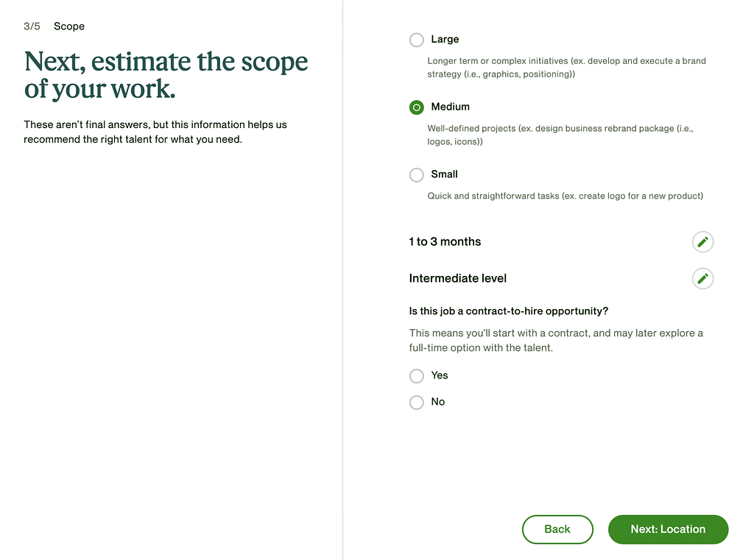
Task: Click the pencil icon beside "1 to 3 months"
Action: 702,241
